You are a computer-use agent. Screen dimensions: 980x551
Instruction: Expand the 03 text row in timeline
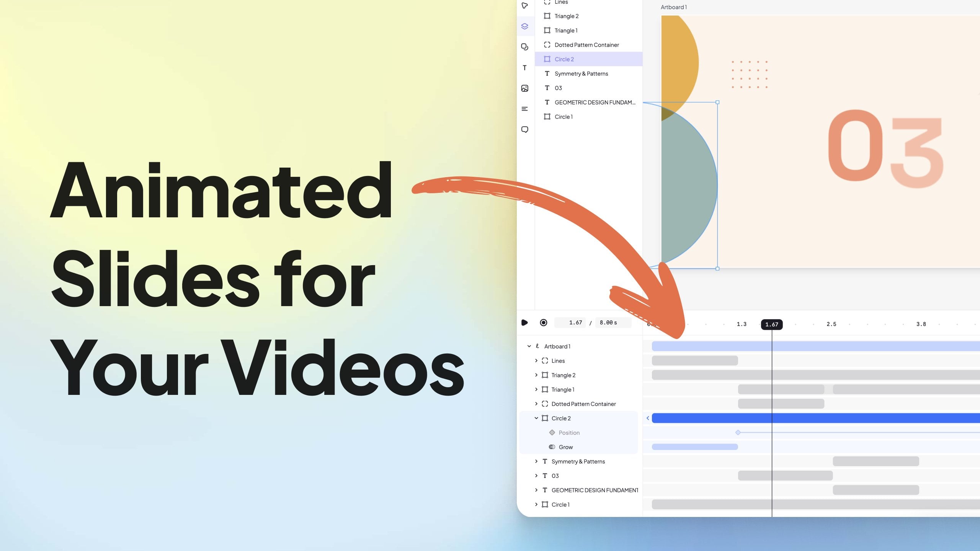tap(536, 476)
